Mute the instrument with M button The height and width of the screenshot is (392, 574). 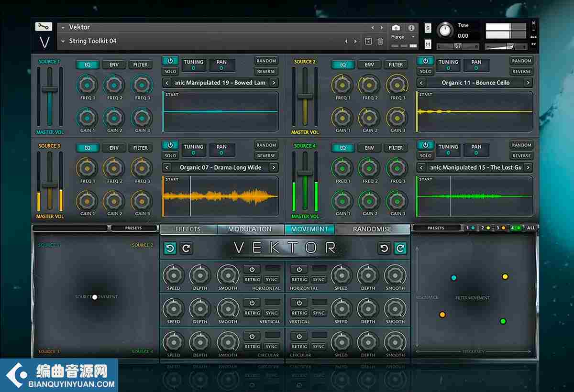(x=427, y=44)
